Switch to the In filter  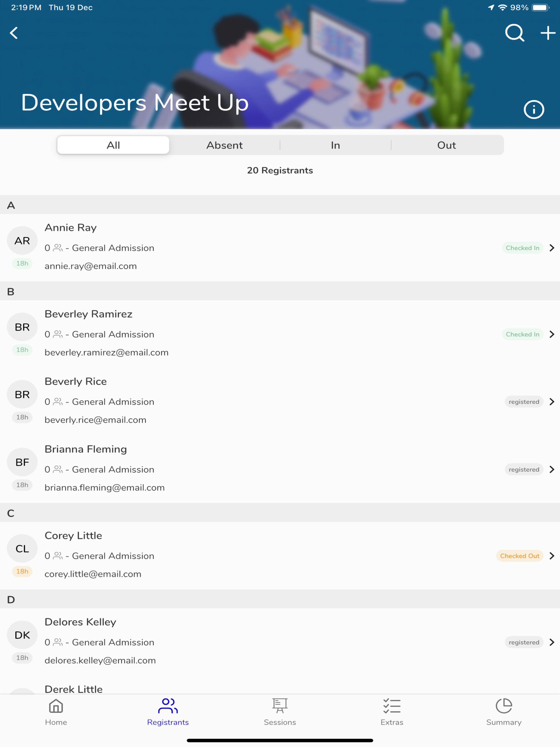click(x=336, y=145)
